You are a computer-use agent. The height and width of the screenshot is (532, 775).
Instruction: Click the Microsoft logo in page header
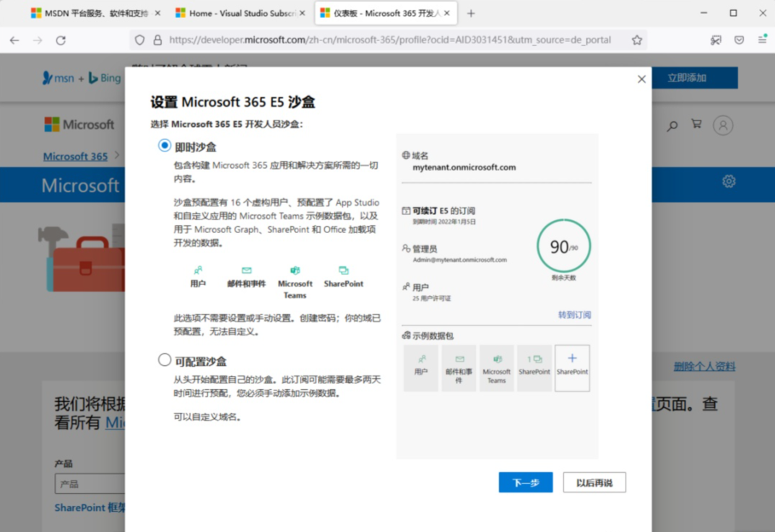79,124
